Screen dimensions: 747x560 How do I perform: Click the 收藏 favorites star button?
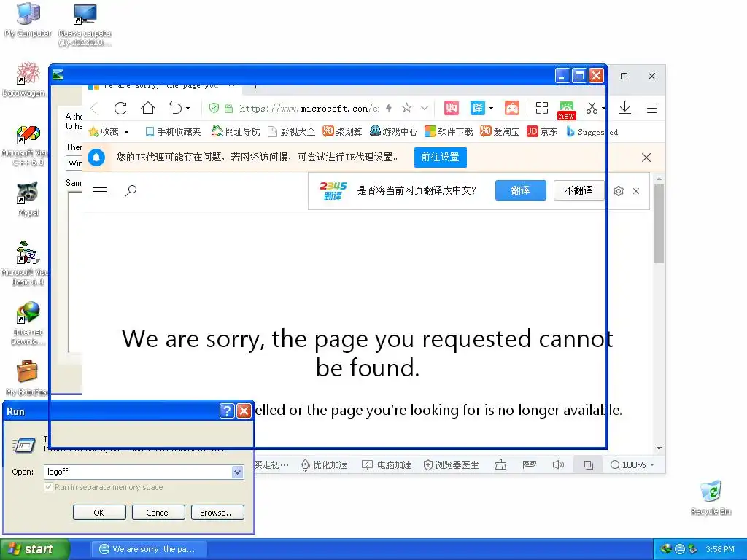(x=104, y=131)
